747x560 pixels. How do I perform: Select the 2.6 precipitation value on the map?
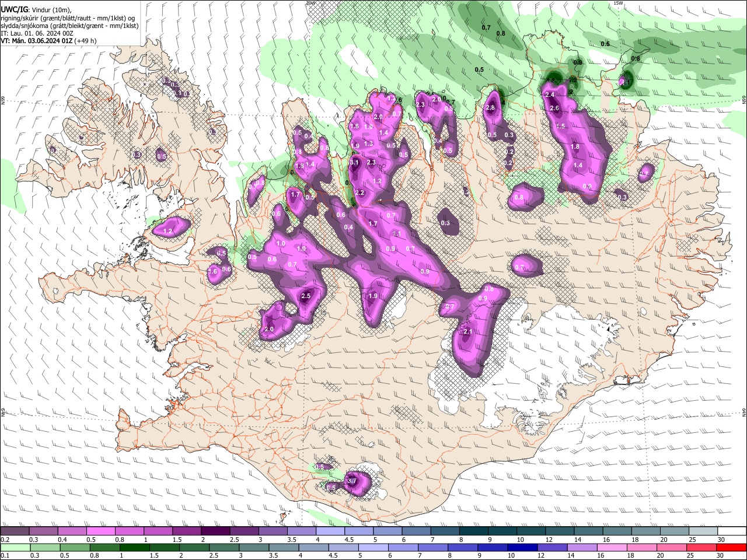pos(554,108)
